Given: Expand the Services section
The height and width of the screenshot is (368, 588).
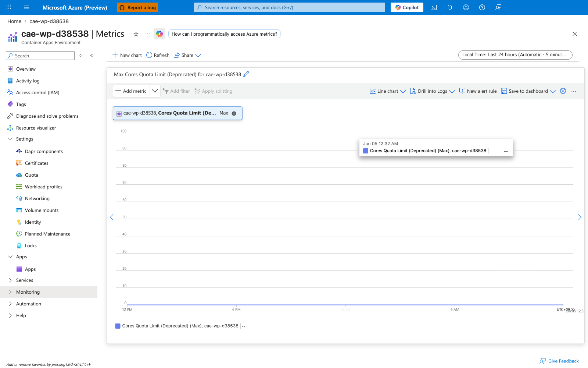Looking at the screenshot, I should pyautogui.click(x=10, y=280).
